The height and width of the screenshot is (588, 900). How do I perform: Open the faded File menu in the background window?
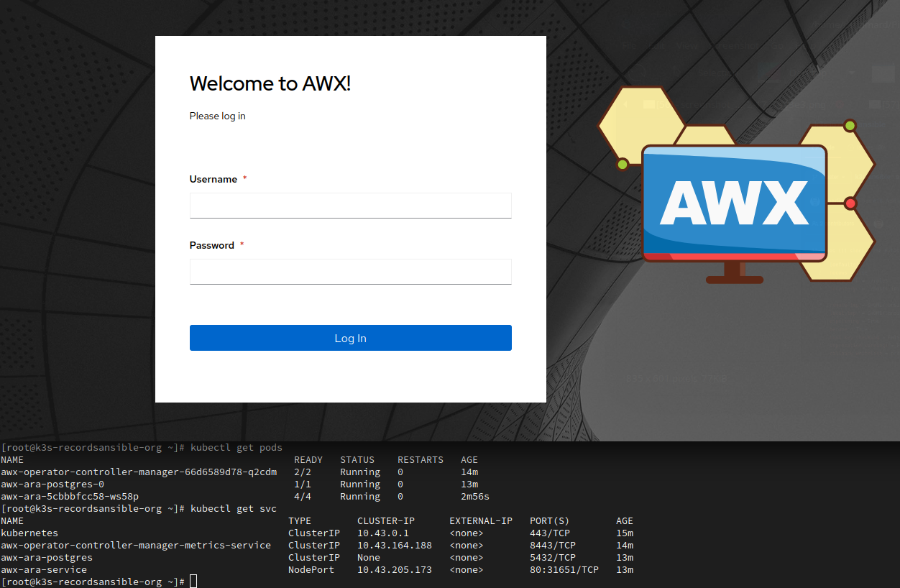click(x=630, y=45)
